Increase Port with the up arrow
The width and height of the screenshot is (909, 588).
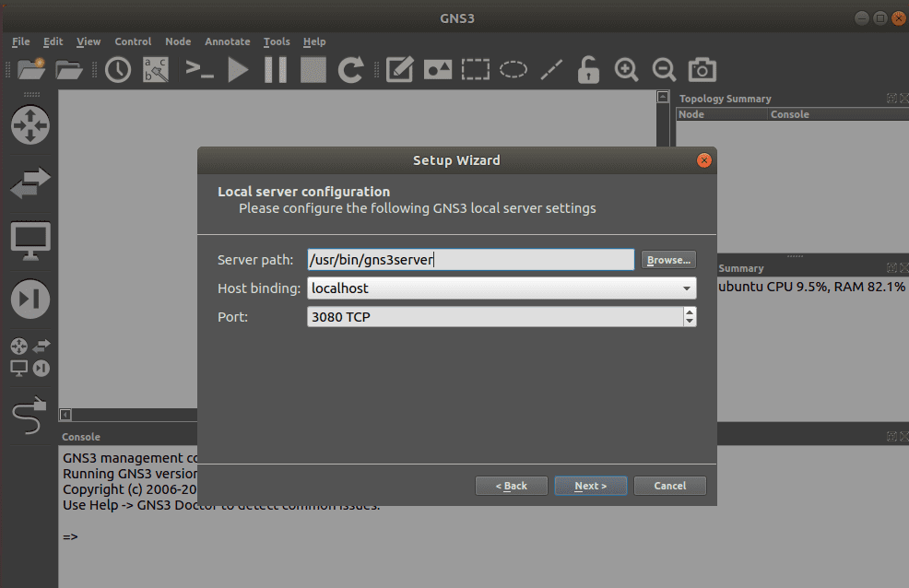pyautogui.click(x=690, y=312)
